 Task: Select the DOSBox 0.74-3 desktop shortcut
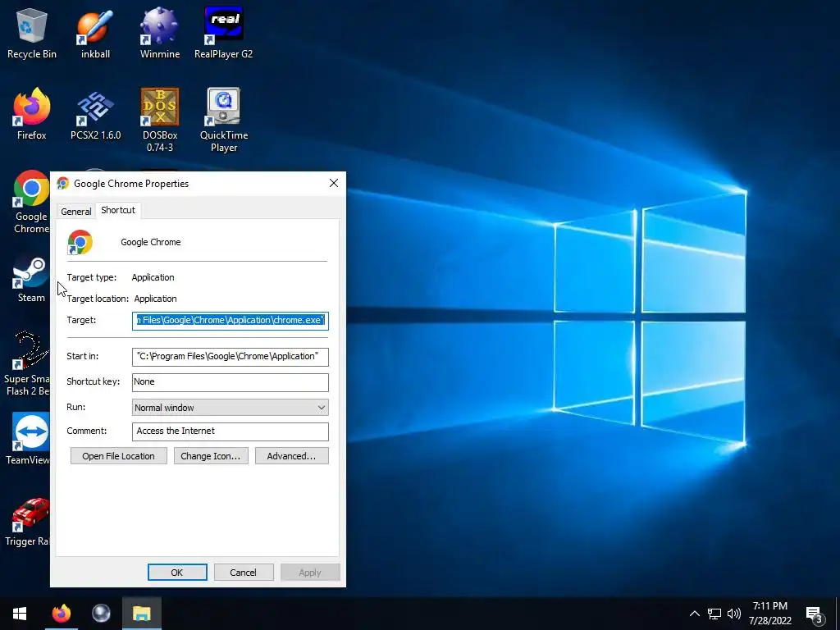click(x=160, y=120)
